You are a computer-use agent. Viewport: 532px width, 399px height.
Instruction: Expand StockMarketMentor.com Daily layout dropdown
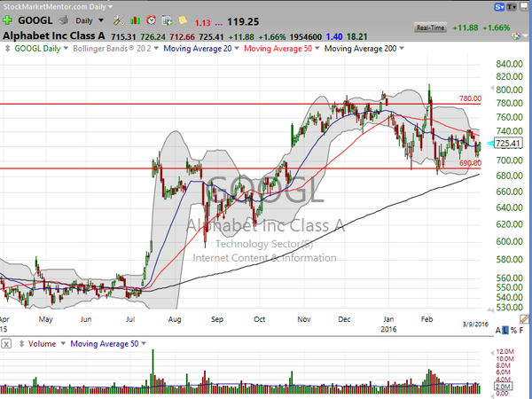[x=110, y=6]
